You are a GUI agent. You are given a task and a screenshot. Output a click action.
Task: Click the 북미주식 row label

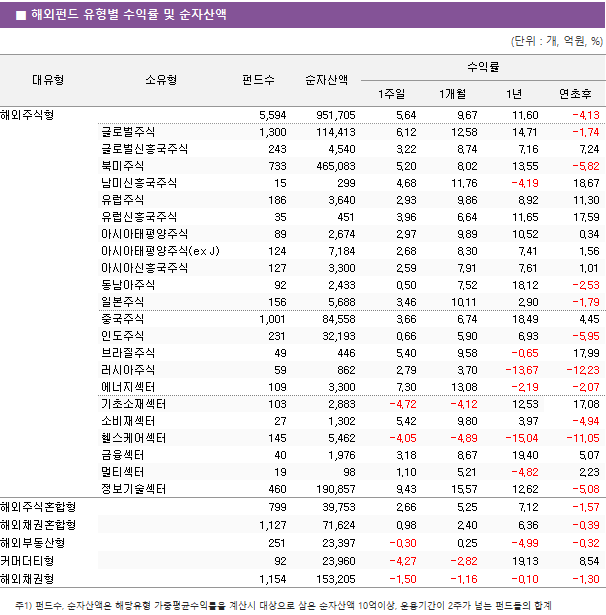pyautogui.click(x=122, y=166)
